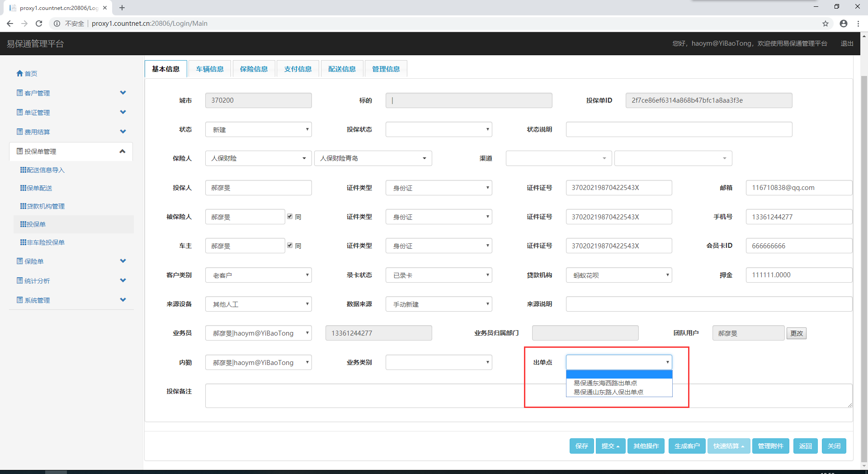Select 易保通东海西路出单点 from list

coord(605,383)
